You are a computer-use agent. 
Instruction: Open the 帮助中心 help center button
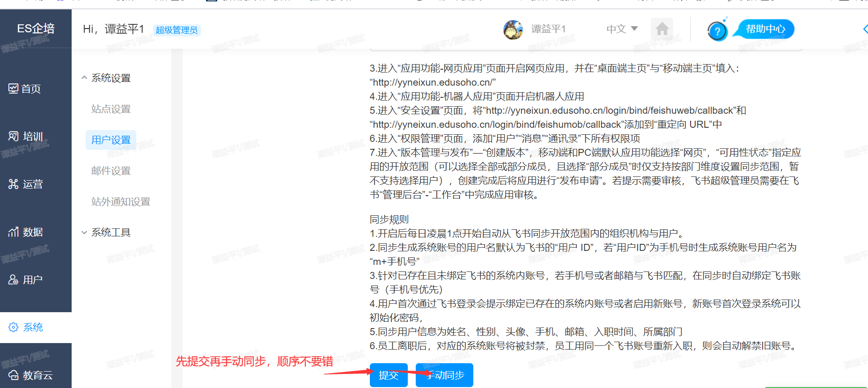point(765,29)
